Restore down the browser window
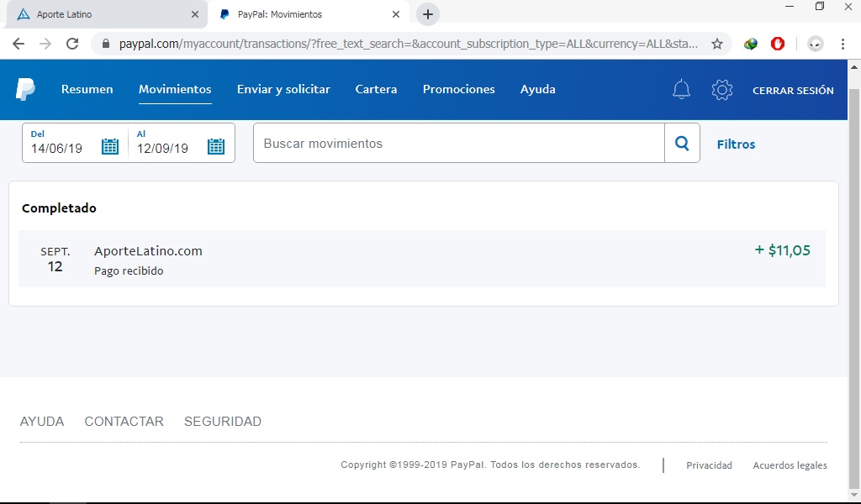The image size is (861, 504). coord(819,7)
